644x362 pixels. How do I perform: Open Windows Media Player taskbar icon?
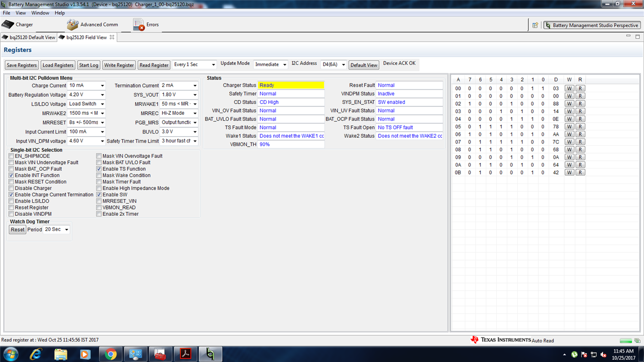tap(85, 354)
